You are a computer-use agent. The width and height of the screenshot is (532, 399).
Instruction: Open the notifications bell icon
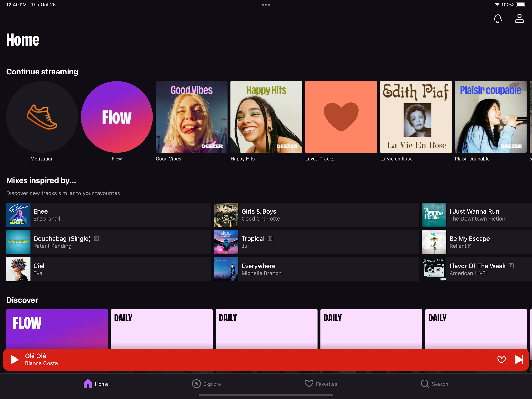[x=497, y=19]
